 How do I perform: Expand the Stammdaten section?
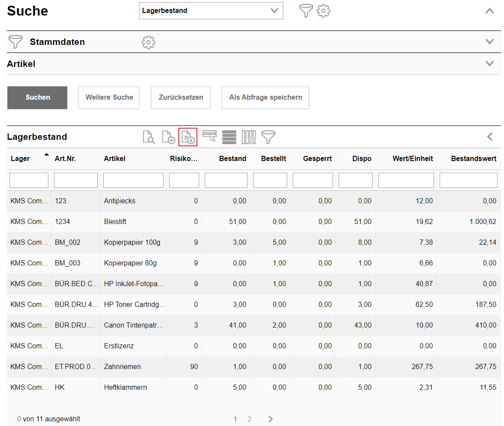click(489, 42)
